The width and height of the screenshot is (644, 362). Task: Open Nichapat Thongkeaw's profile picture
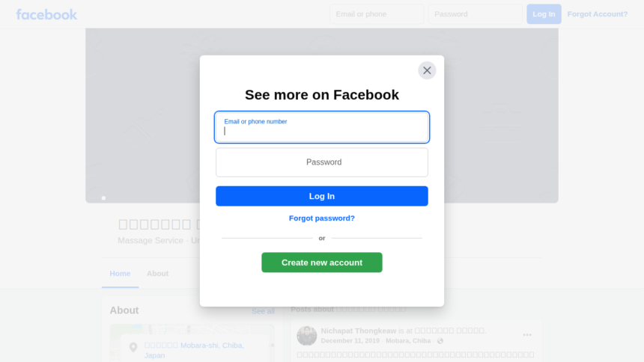point(306,335)
